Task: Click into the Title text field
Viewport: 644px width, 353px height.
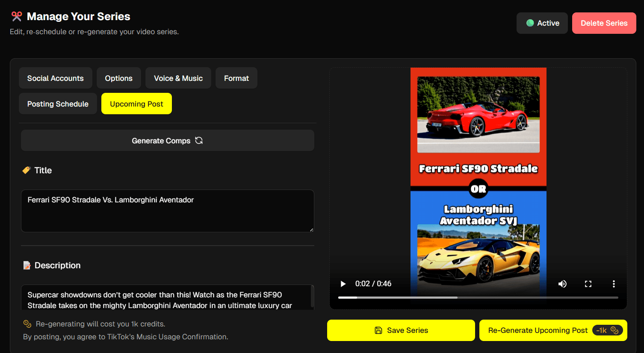Action: pyautogui.click(x=168, y=211)
